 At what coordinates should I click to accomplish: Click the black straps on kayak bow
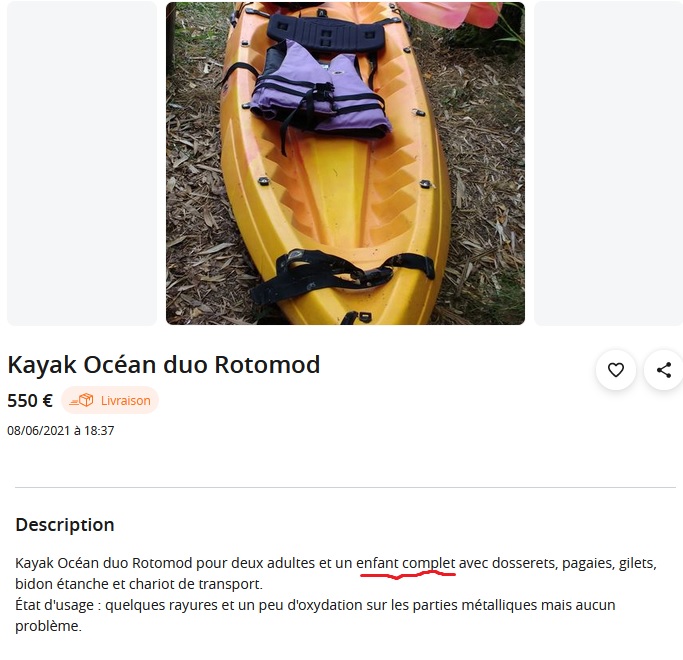coord(342,272)
